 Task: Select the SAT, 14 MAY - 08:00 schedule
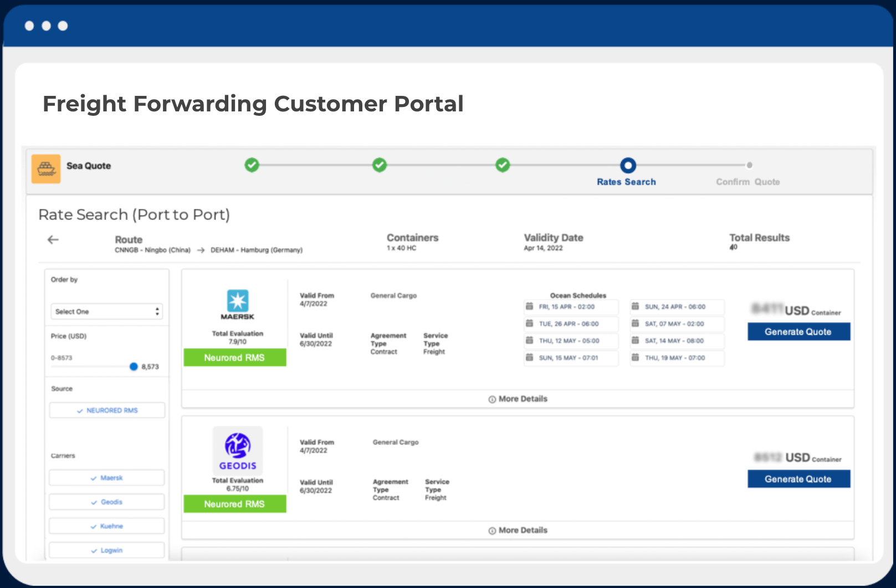point(677,341)
